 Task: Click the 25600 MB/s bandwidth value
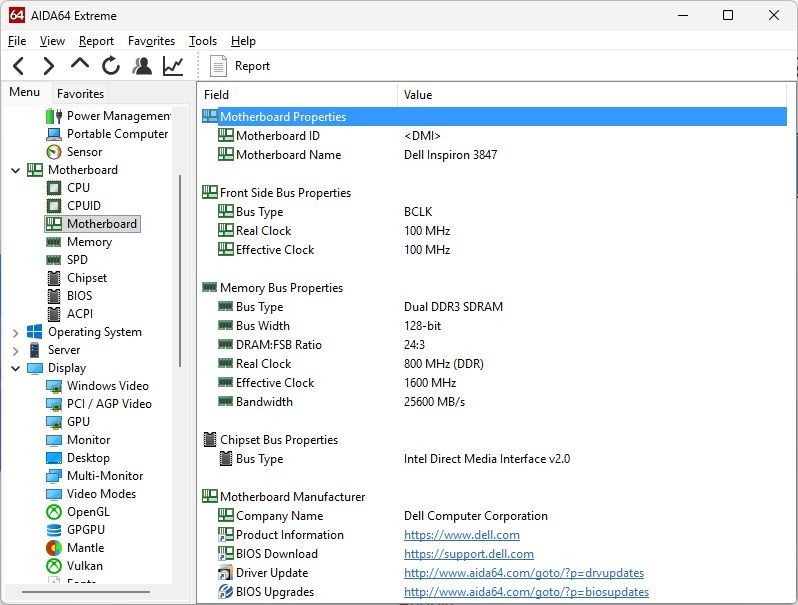click(x=434, y=402)
